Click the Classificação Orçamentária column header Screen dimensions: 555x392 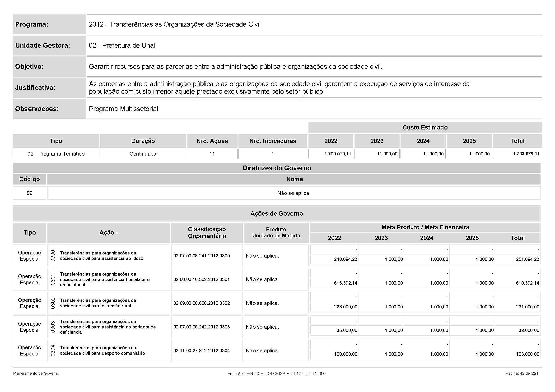207,233
